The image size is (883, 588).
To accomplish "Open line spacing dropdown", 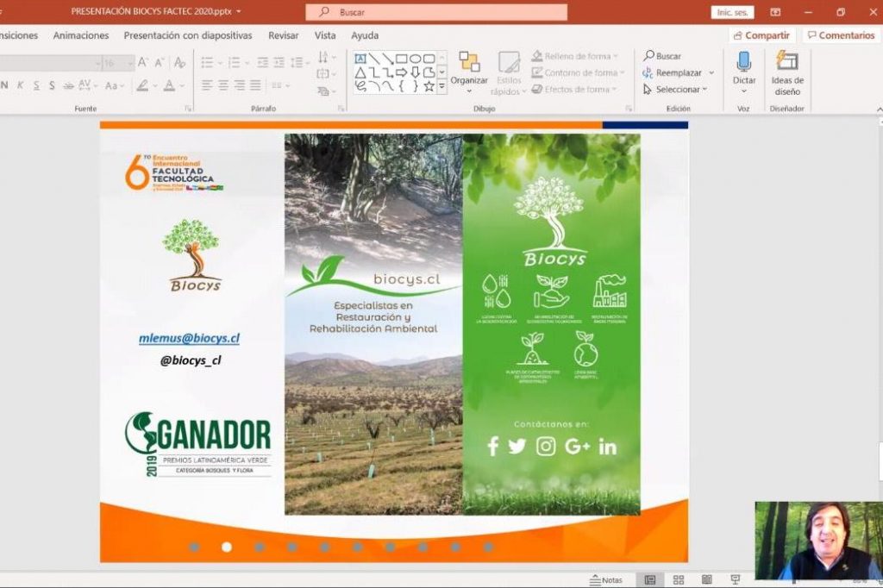I will [299, 63].
